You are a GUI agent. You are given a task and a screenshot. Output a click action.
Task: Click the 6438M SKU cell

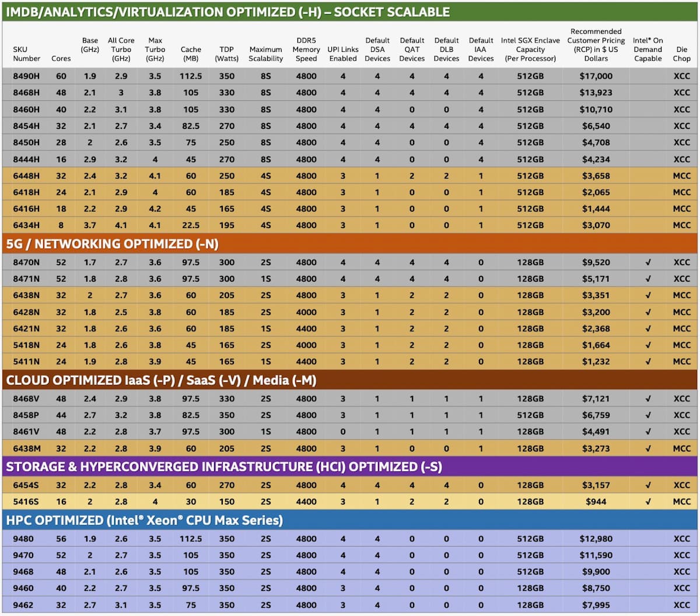click(x=26, y=449)
